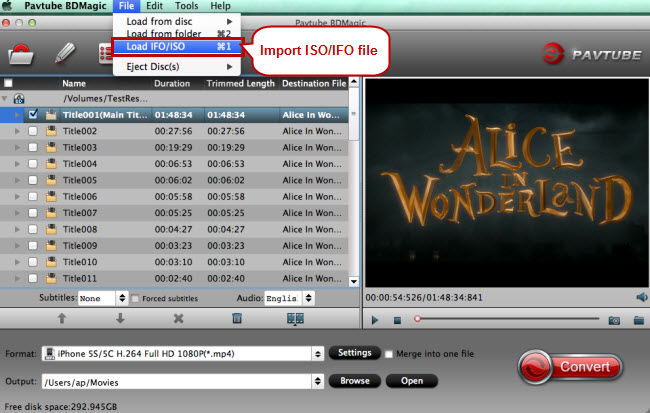Check the Title003 checkbox
The height and width of the screenshot is (413, 650).
pyautogui.click(x=33, y=148)
